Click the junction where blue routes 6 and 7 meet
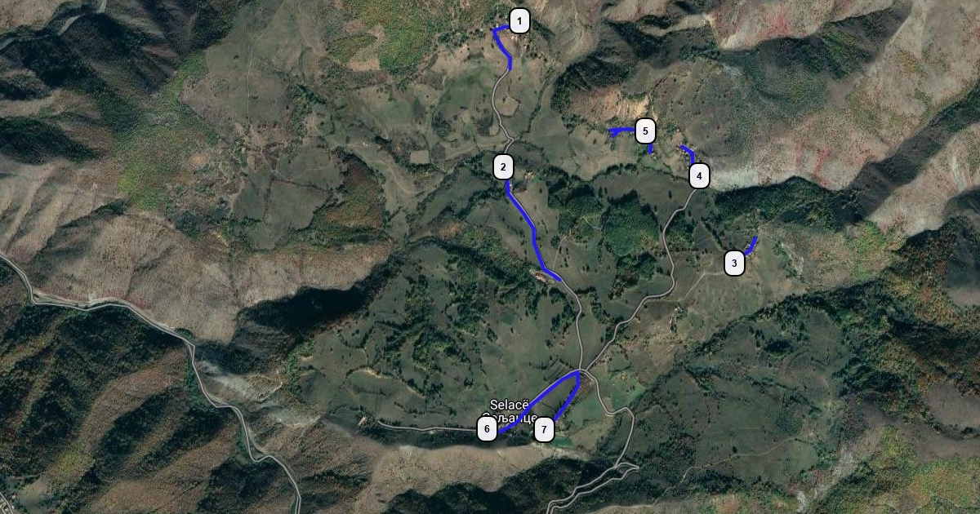The image size is (980, 514). click(x=578, y=374)
